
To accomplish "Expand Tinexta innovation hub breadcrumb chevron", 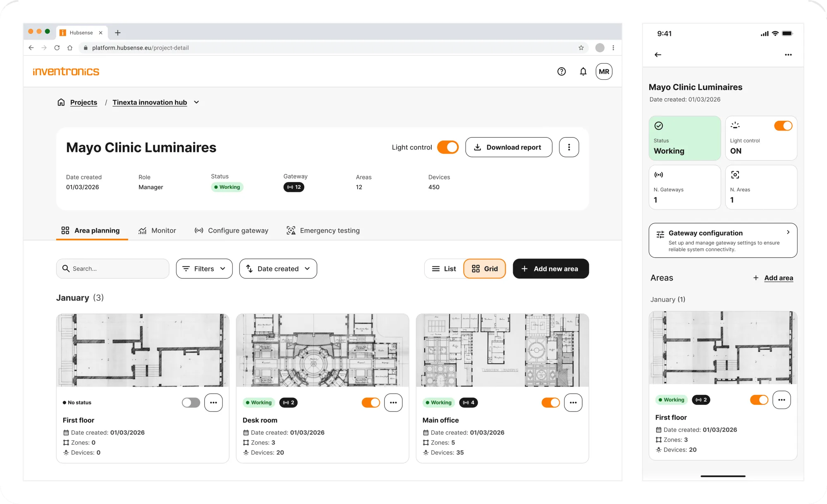I will point(196,102).
